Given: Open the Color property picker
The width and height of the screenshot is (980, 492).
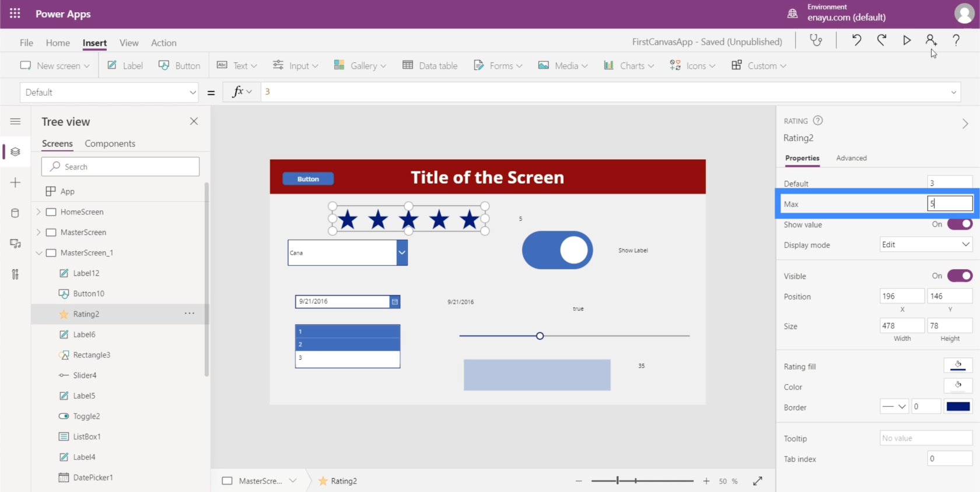Looking at the screenshot, I should tap(958, 386).
